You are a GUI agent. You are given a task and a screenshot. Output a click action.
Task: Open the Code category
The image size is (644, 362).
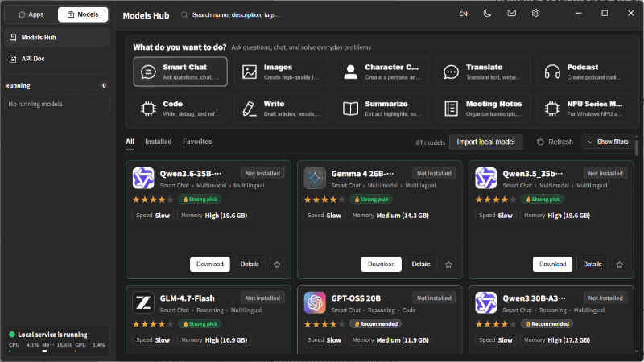[x=180, y=109]
